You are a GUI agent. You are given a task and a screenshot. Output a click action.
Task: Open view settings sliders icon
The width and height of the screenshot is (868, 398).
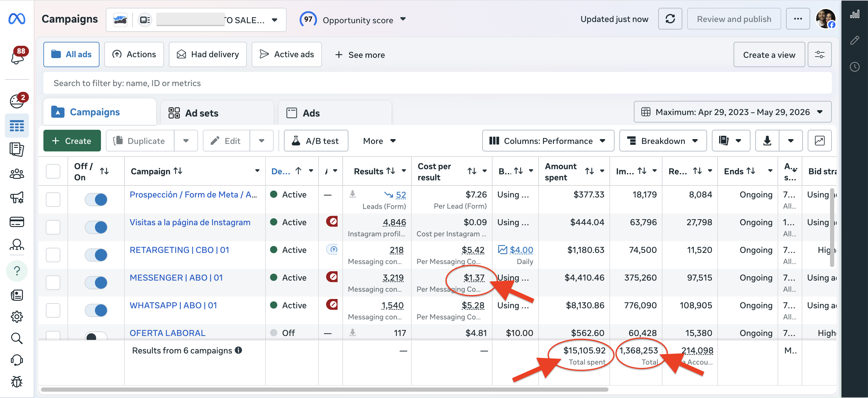coord(819,54)
